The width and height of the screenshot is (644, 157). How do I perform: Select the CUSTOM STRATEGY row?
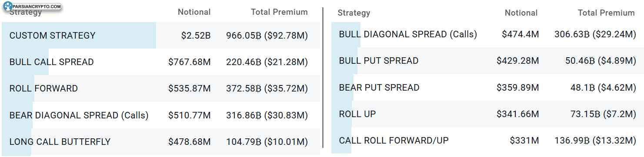[161, 36]
